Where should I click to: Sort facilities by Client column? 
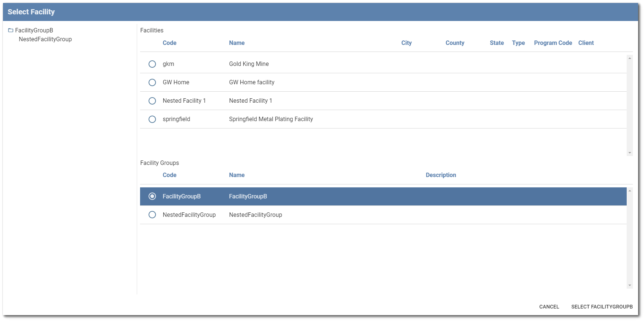(x=586, y=43)
